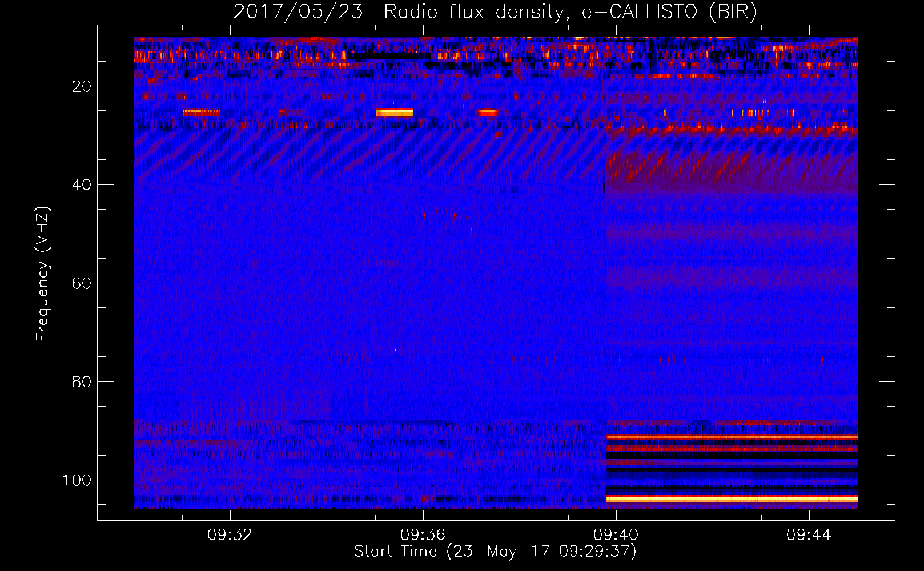Click the bright yellow band near 104 MHz
924x571 pixels.
pos(732,499)
